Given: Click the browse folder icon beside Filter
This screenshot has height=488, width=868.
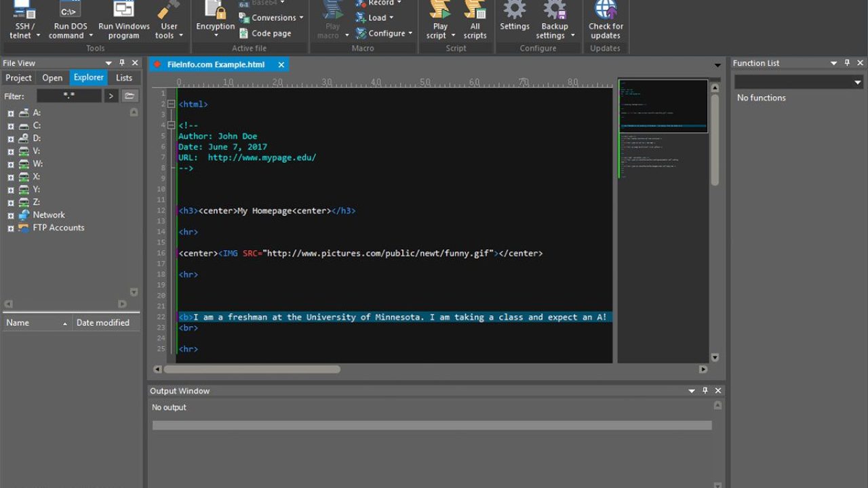Looking at the screenshot, I should pos(130,96).
